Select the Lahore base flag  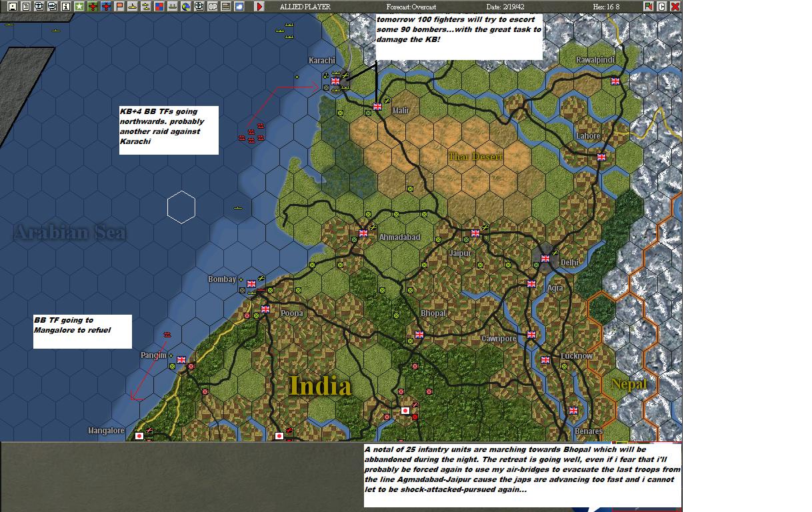pos(601,157)
